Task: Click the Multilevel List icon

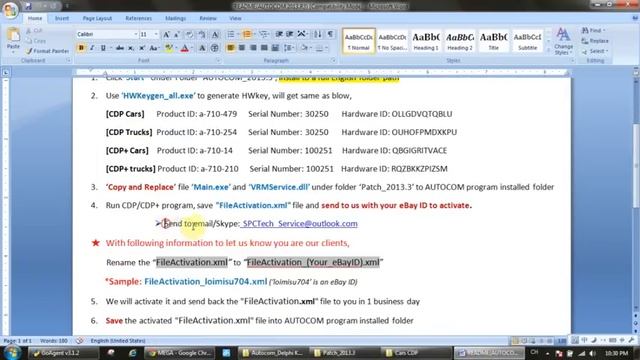Action: coord(263,34)
